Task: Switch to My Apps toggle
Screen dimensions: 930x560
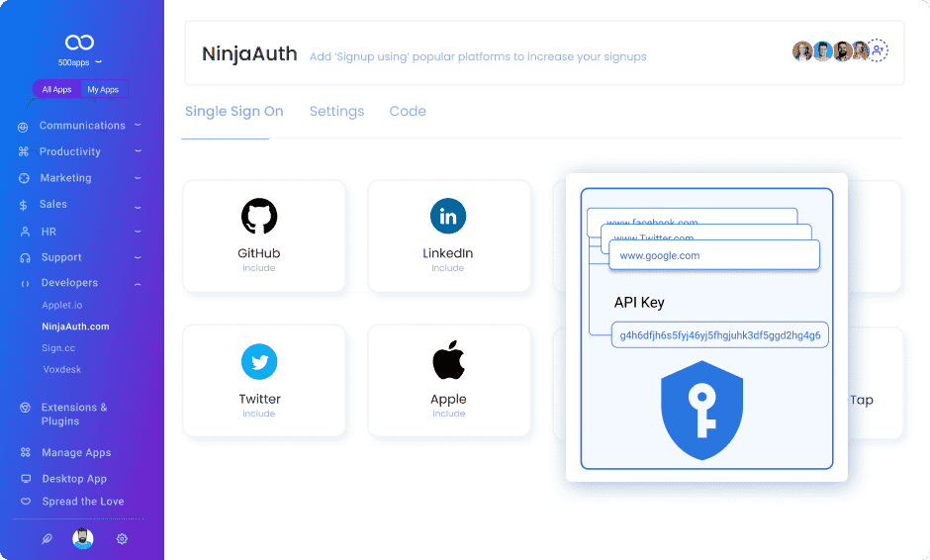Action: tap(103, 90)
